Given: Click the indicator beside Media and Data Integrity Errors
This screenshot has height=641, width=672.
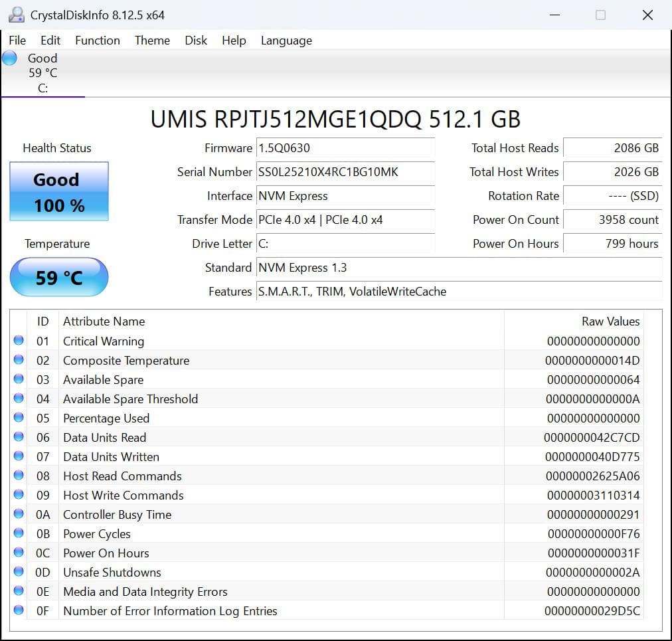Looking at the screenshot, I should click(x=19, y=590).
